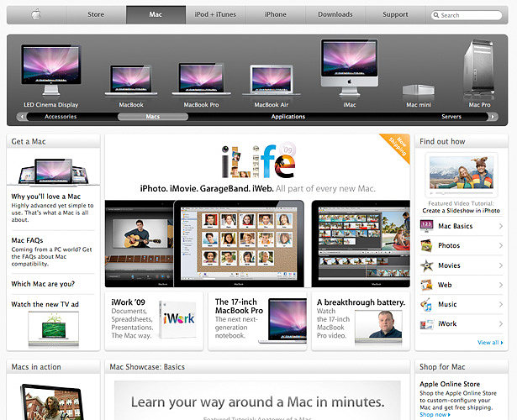Click the iWork icon in Find out how

tap(427, 324)
